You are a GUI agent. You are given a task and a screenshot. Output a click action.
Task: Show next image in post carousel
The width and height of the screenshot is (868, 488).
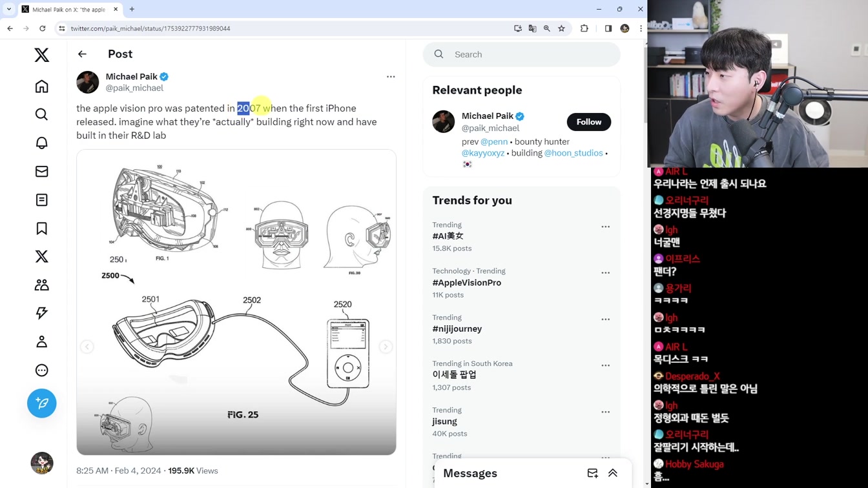386,347
